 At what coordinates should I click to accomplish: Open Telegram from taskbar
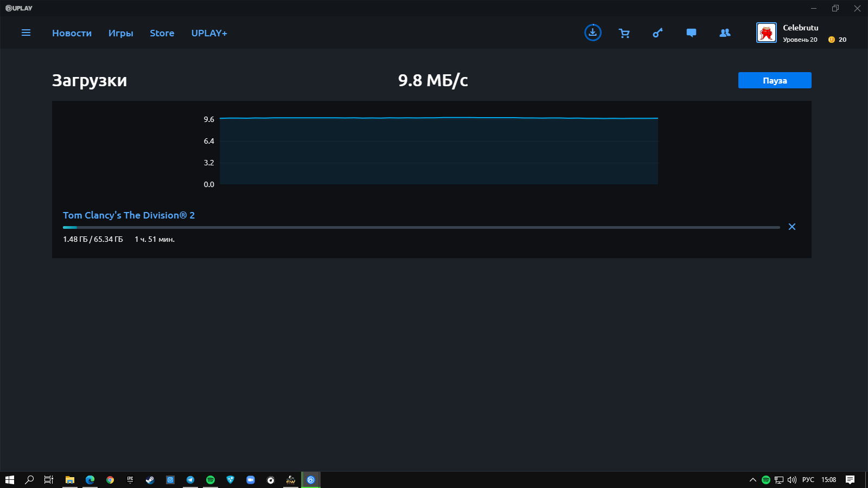[x=190, y=480]
